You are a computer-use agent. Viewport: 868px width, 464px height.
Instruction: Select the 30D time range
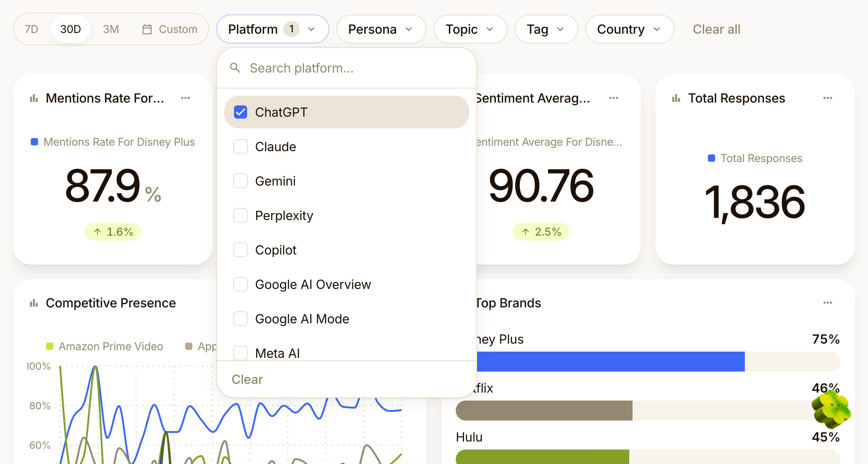(x=70, y=29)
